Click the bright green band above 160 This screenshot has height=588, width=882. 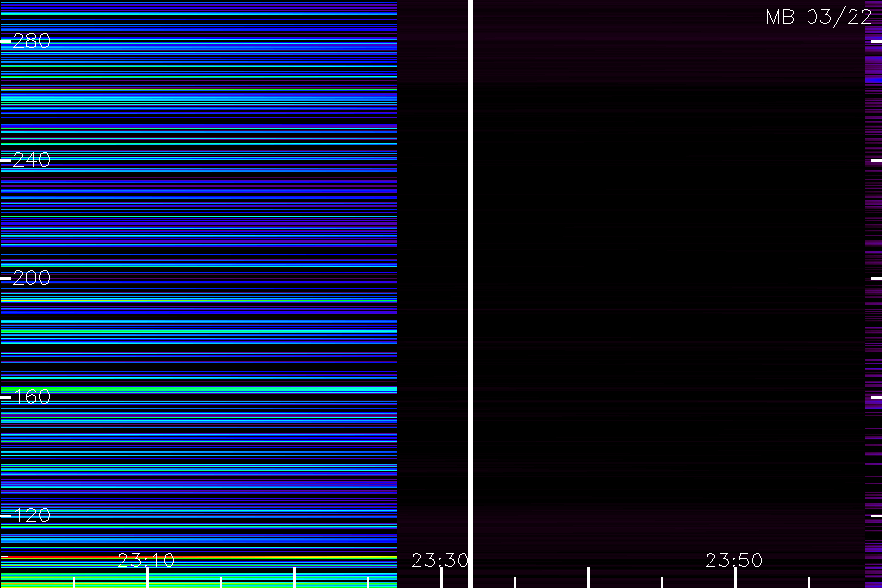coord(199,389)
